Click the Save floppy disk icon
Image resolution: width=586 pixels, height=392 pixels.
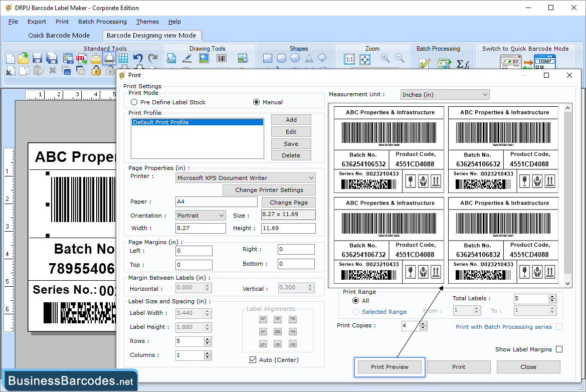[x=37, y=58]
